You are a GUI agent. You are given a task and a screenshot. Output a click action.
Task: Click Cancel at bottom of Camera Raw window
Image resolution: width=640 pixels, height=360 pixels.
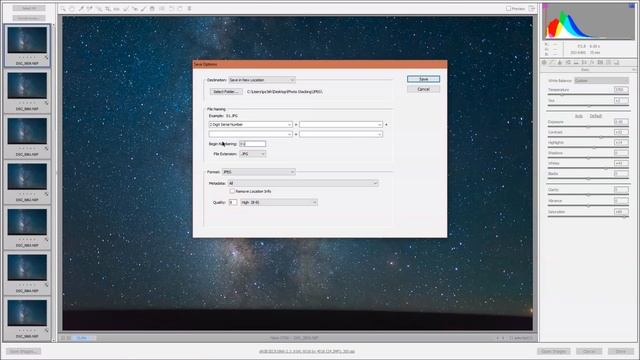point(589,351)
